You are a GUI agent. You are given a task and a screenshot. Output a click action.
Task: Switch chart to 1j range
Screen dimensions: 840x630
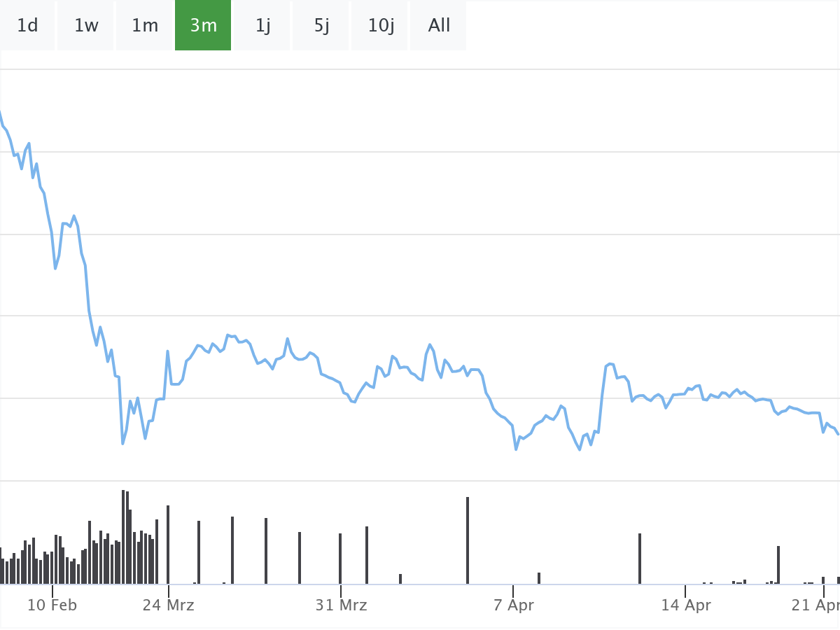262,26
